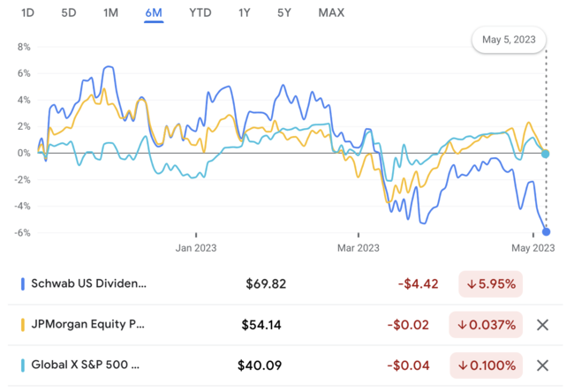Image resolution: width=574 pixels, height=392 pixels.
Task: Remove Global X S&P 500 comparison with X
Action: tap(542, 366)
